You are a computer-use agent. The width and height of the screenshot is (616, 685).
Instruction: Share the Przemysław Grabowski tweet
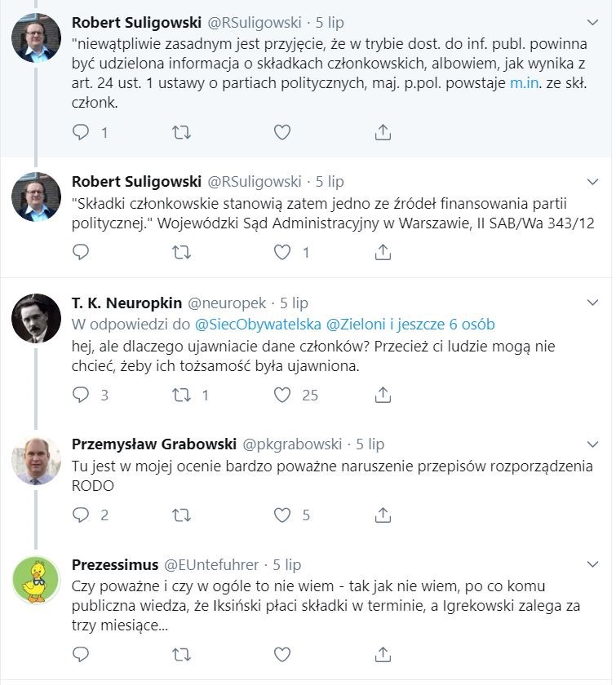click(x=382, y=515)
